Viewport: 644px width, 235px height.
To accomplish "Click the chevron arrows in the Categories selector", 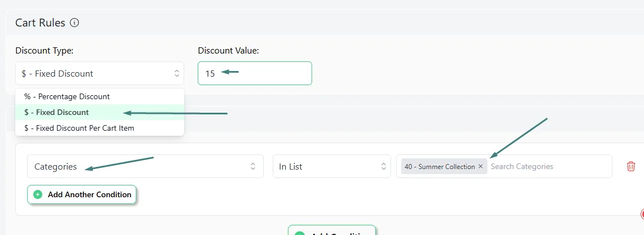I will point(253,166).
